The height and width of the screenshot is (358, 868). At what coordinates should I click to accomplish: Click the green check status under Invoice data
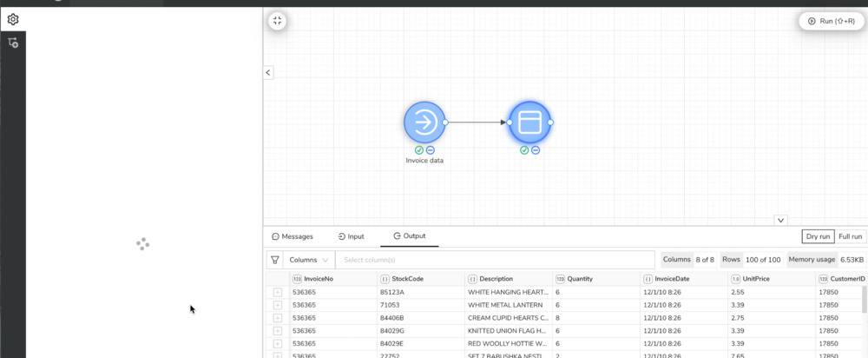(x=419, y=150)
